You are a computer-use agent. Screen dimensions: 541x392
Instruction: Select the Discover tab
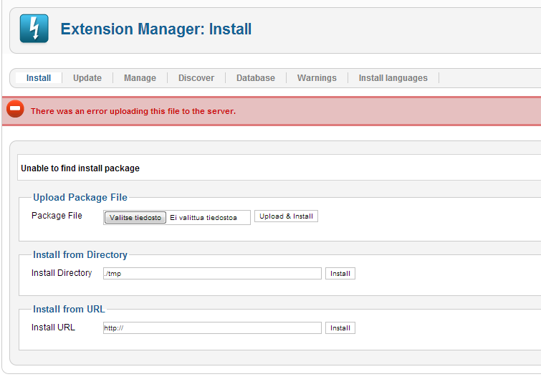point(196,78)
